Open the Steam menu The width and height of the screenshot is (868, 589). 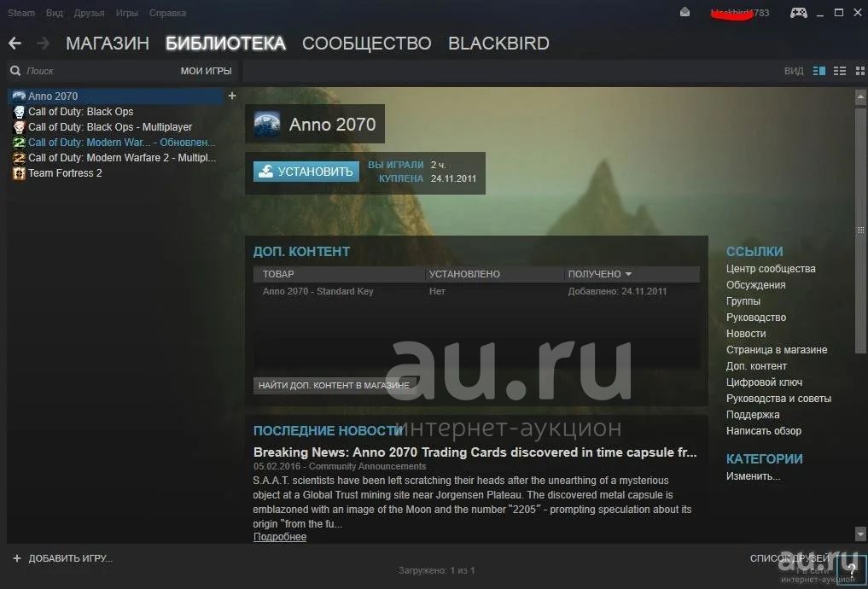pos(21,13)
